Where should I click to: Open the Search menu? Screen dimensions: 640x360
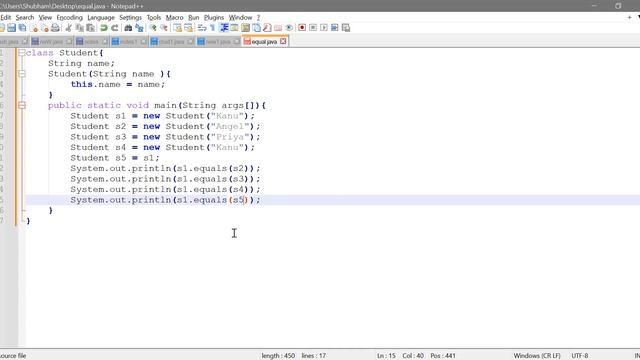pyautogui.click(x=25, y=18)
